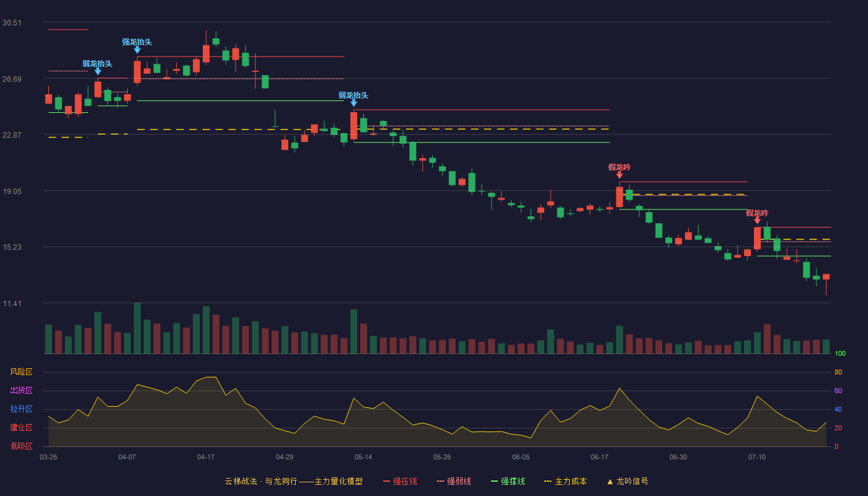Click the yellow triangle 龙吟信号 legend icon

click(x=609, y=481)
